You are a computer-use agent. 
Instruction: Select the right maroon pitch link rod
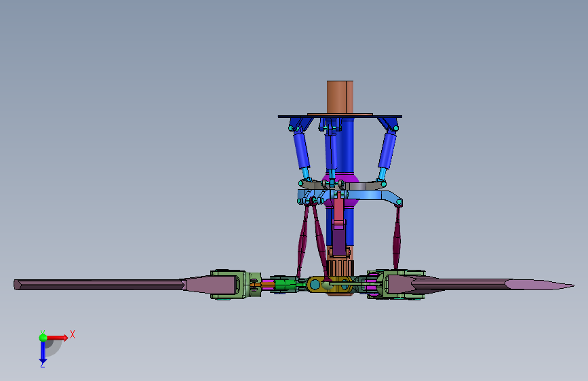[x=396, y=238]
